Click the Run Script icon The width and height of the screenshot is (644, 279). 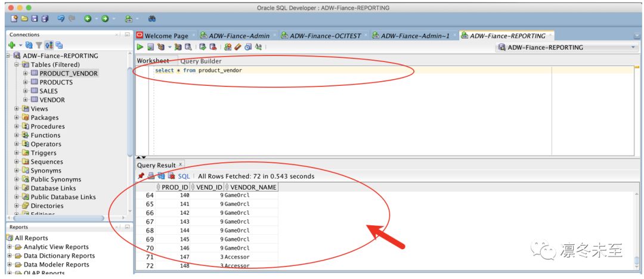[151, 47]
